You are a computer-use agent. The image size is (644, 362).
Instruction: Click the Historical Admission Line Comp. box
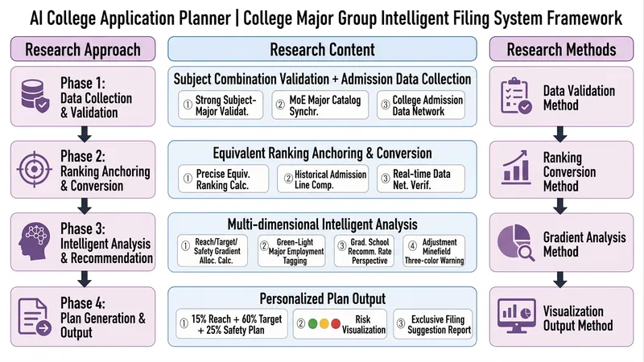pyautogui.click(x=323, y=179)
